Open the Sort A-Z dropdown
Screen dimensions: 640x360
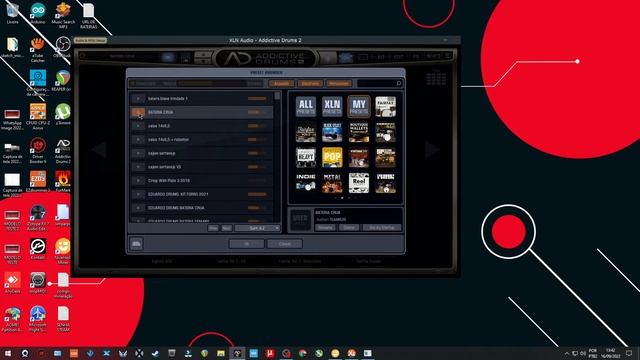[x=258, y=228]
